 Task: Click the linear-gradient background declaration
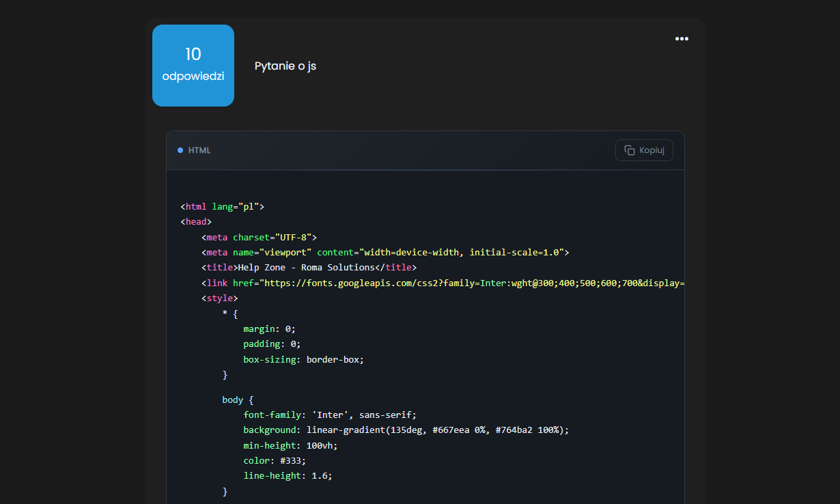(x=406, y=430)
